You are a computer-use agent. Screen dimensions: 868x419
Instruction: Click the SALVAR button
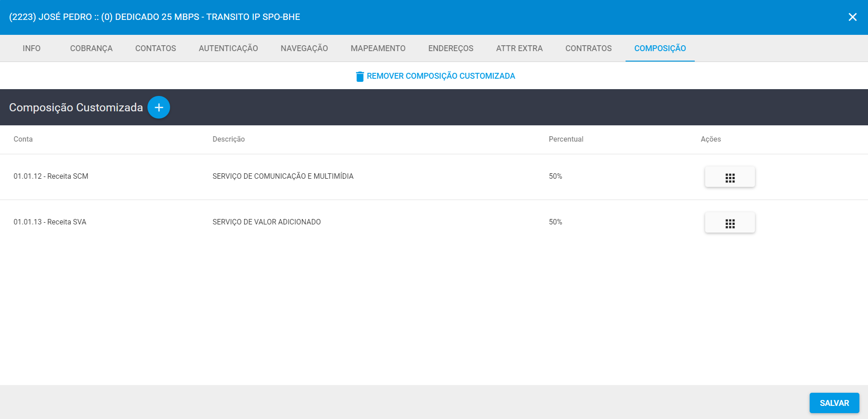(x=834, y=403)
